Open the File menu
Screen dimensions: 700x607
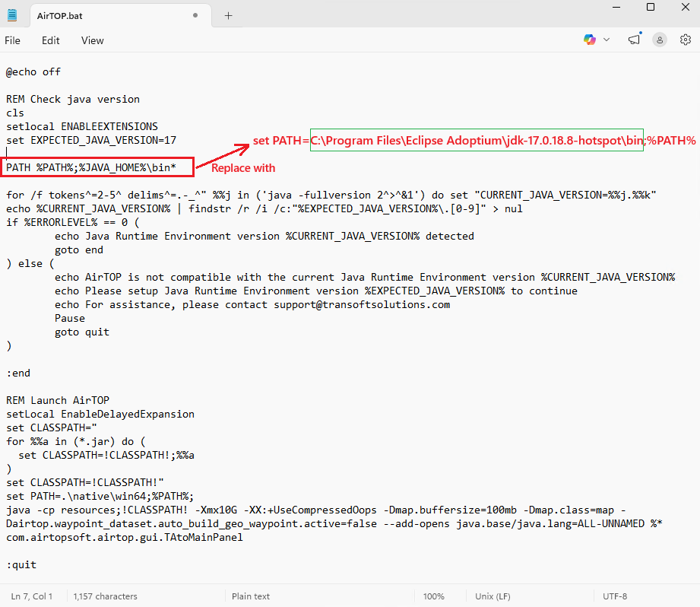click(x=13, y=40)
